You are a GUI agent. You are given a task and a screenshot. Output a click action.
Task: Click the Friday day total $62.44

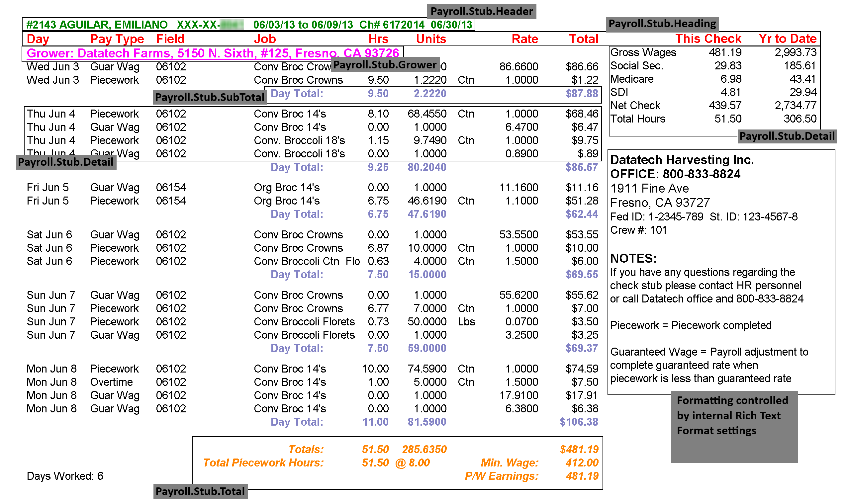(x=581, y=214)
